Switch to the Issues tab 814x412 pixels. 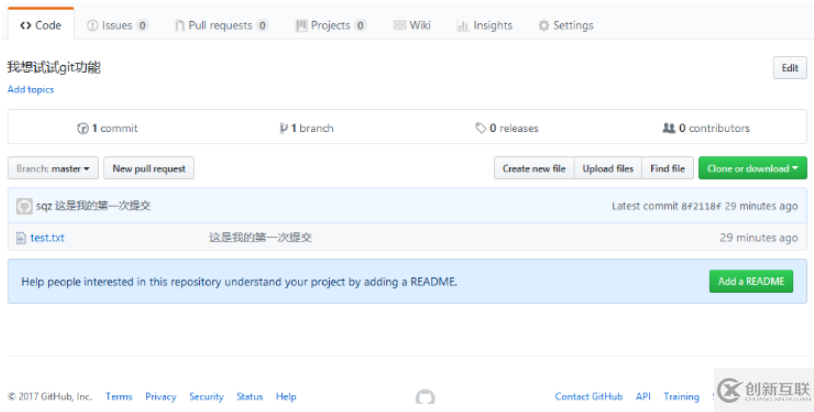(117, 25)
